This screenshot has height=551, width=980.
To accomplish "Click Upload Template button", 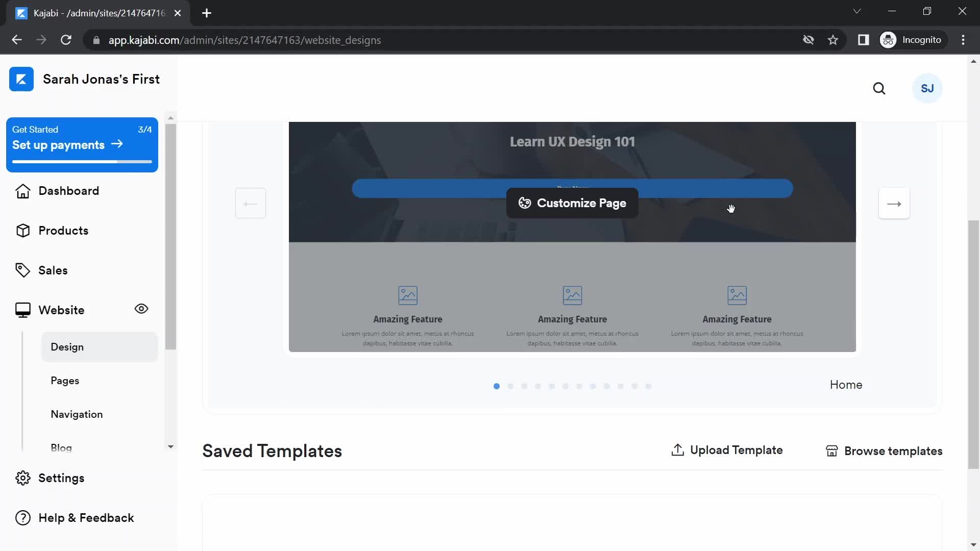I will (727, 450).
